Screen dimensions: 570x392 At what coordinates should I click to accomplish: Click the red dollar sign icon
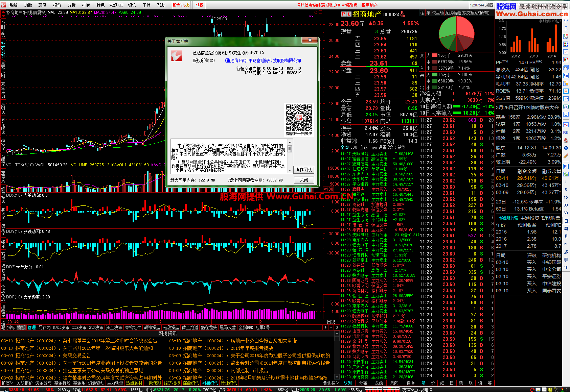(x=566, y=140)
